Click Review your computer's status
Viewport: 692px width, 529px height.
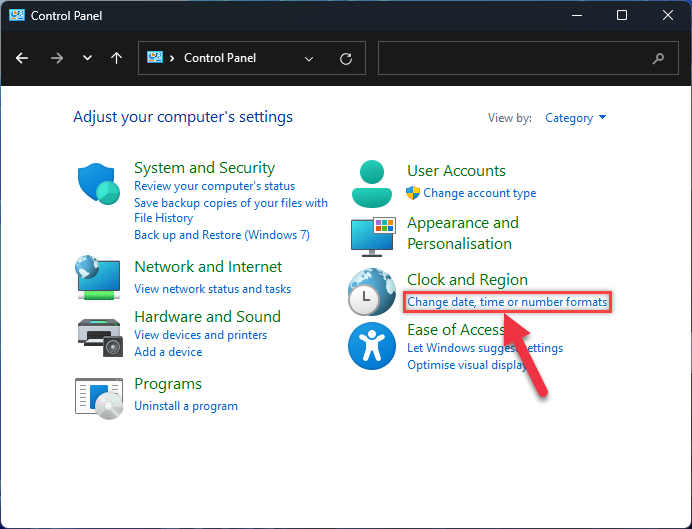tap(214, 186)
